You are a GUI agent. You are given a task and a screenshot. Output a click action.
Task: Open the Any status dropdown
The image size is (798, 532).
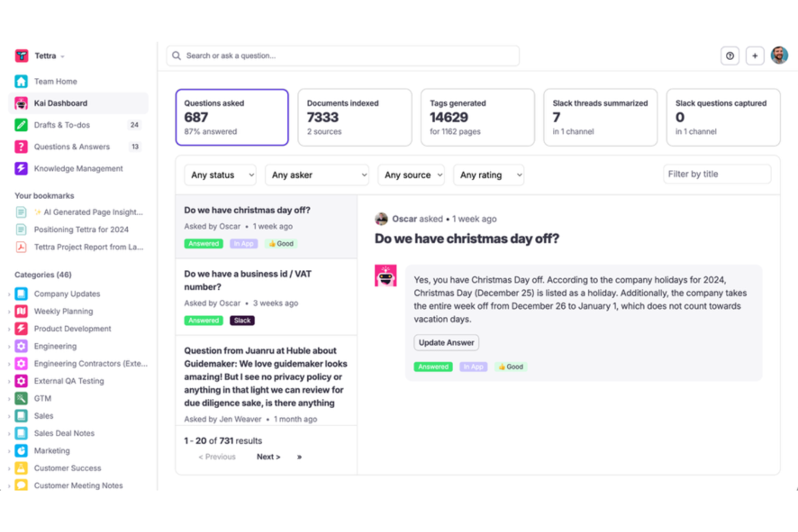coord(220,175)
